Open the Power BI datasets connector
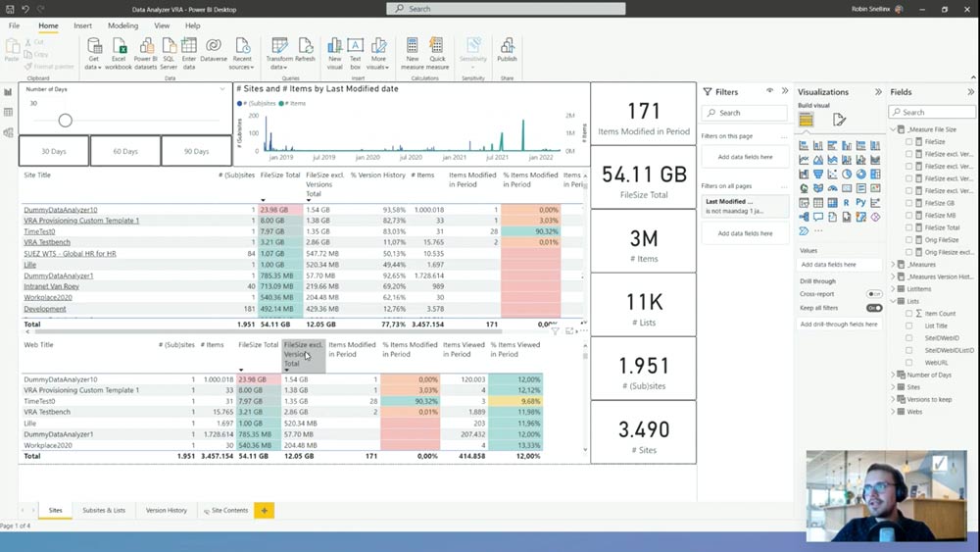 [146, 53]
